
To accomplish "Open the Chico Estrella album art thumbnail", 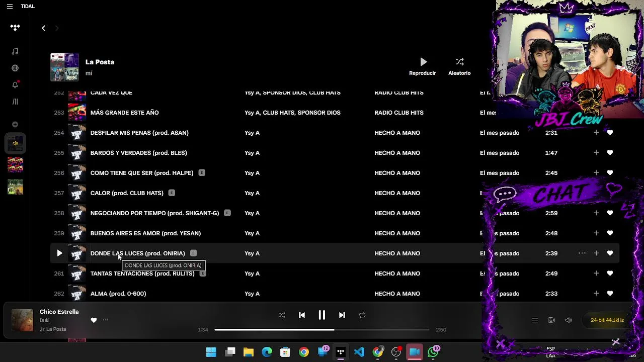I will click(22, 320).
